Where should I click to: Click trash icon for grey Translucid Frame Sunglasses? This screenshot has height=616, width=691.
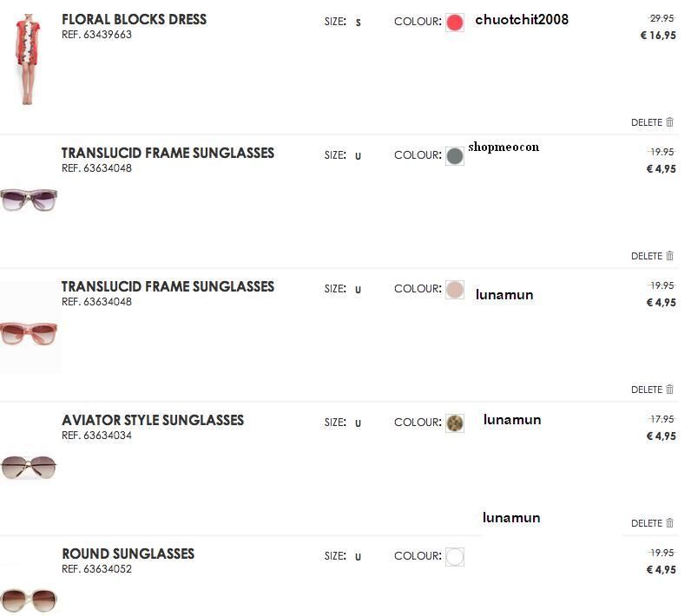[670, 256]
